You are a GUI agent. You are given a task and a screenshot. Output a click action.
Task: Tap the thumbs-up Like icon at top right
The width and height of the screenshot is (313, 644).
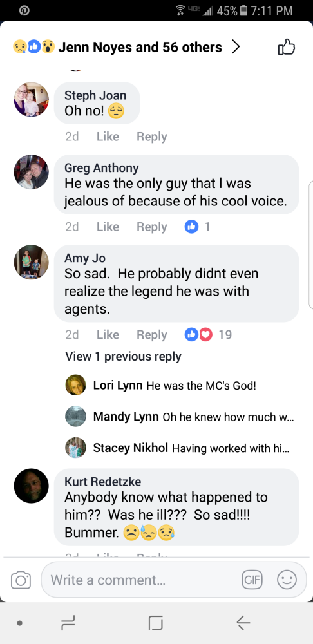[x=287, y=47]
